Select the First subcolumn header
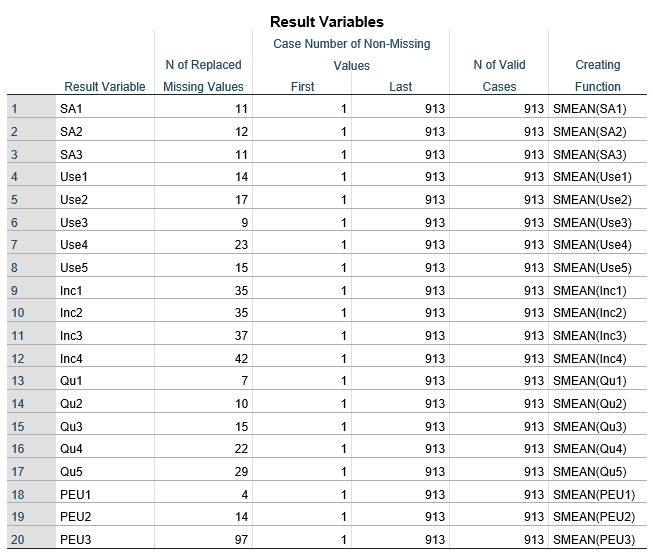Viewport: 653px width, 554px height. click(x=302, y=87)
